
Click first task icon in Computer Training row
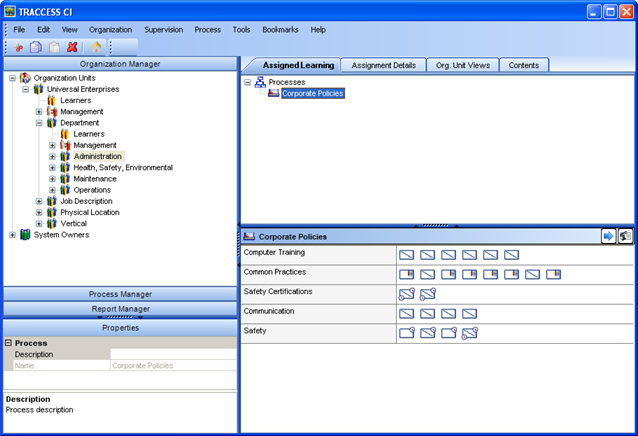pyautogui.click(x=406, y=255)
